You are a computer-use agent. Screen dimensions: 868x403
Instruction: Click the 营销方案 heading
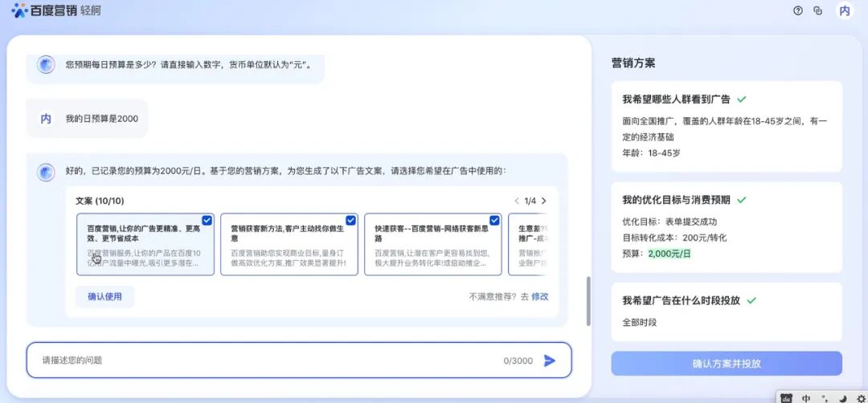pyautogui.click(x=633, y=63)
